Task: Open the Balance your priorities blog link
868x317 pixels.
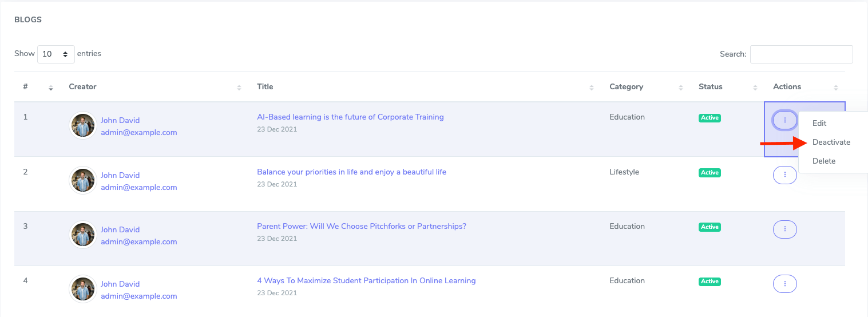Action: [351, 172]
